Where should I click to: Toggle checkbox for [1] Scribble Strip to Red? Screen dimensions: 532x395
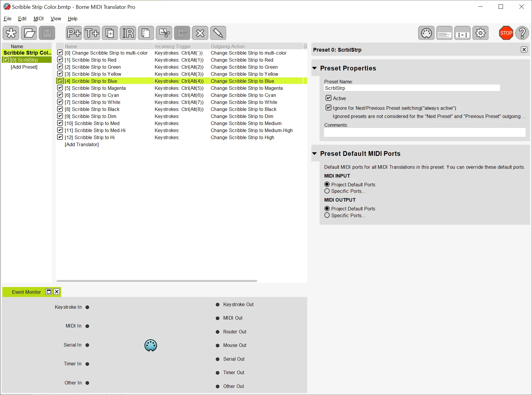click(60, 60)
